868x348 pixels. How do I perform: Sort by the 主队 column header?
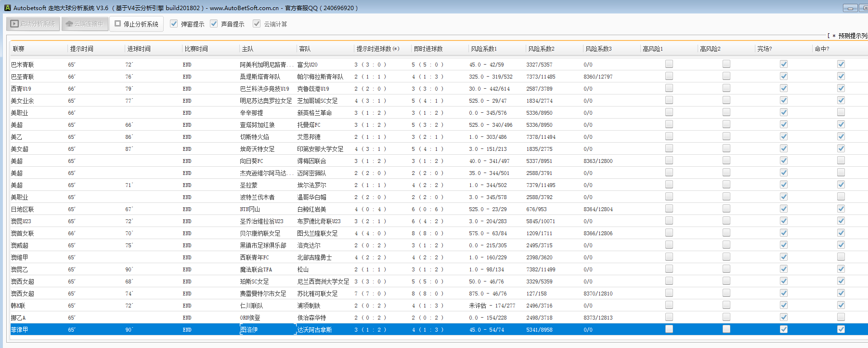coord(247,49)
